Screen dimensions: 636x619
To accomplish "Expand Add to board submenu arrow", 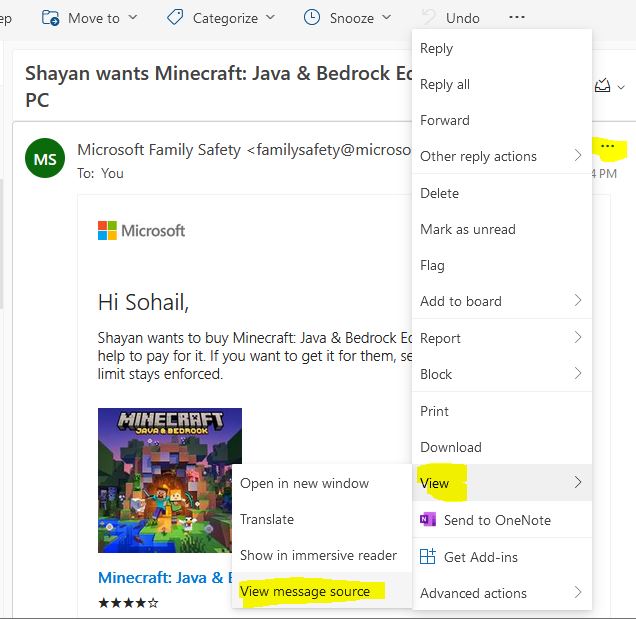I will (578, 300).
